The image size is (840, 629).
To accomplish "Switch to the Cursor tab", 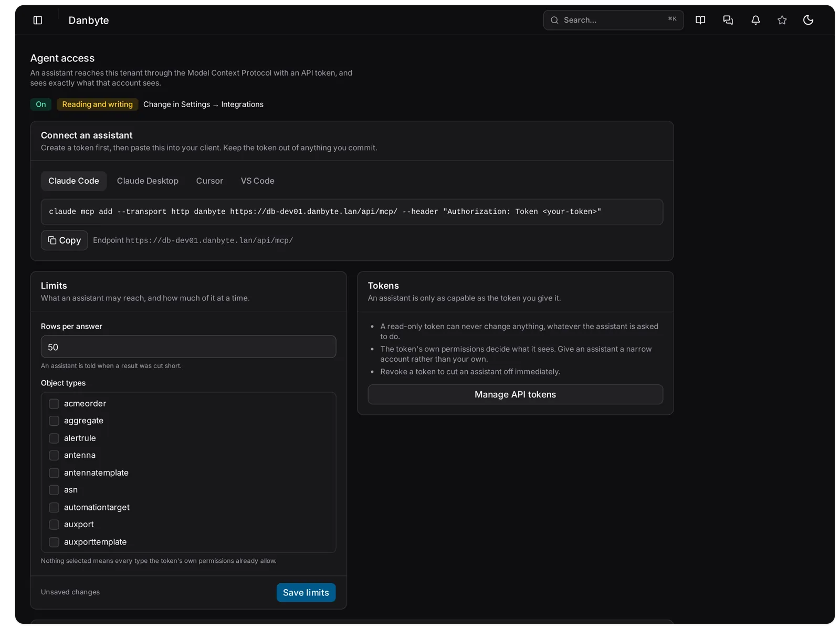I will pos(209,181).
